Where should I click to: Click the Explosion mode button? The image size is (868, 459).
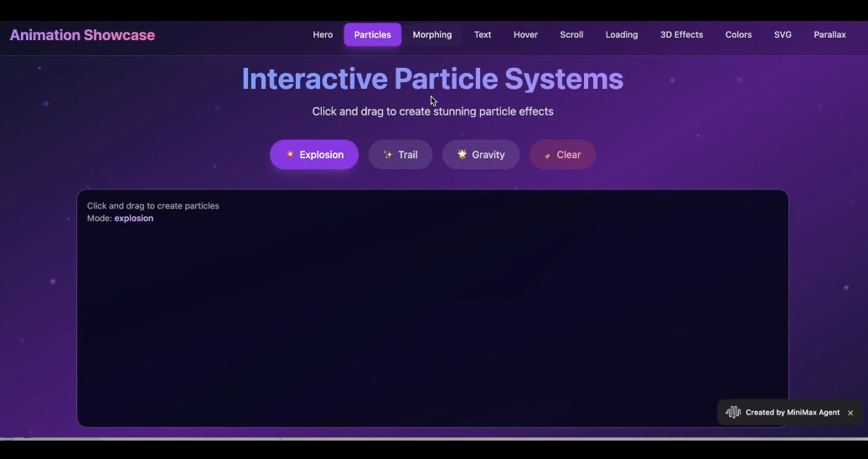pos(314,155)
